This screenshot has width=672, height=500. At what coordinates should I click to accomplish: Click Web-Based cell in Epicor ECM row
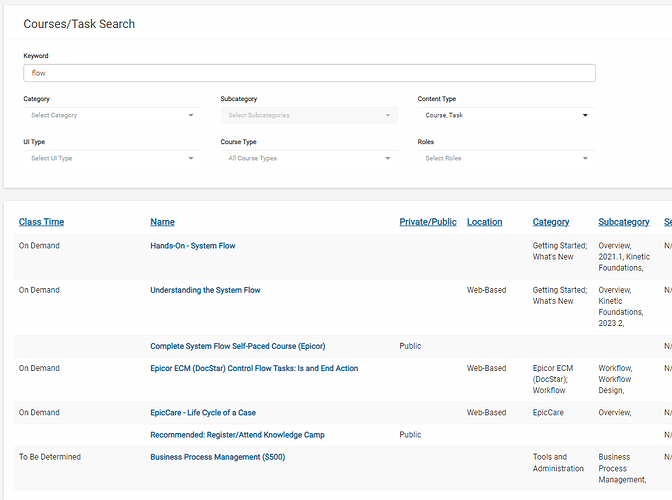pos(486,368)
